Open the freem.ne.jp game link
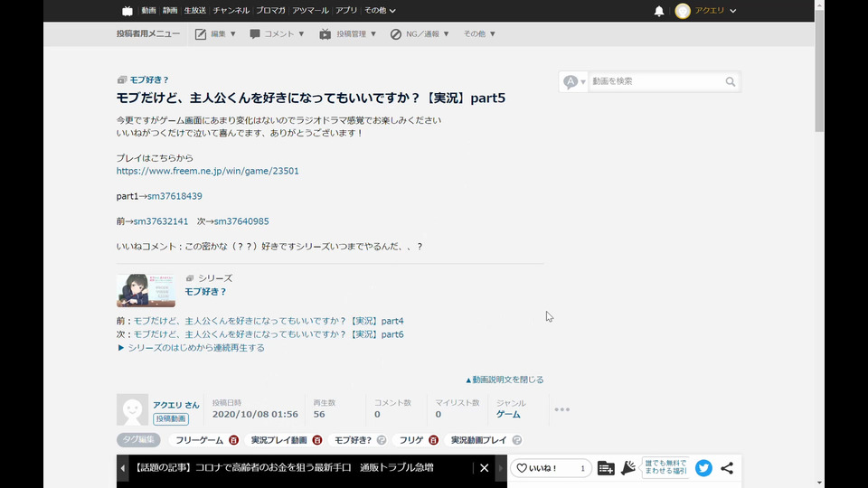 click(x=208, y=171)
